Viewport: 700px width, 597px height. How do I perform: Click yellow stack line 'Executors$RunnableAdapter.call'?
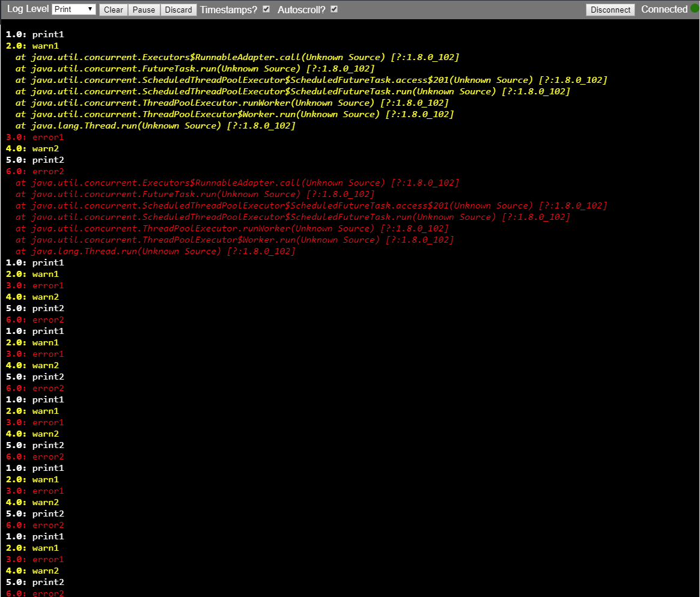click(x=237, y=58)
